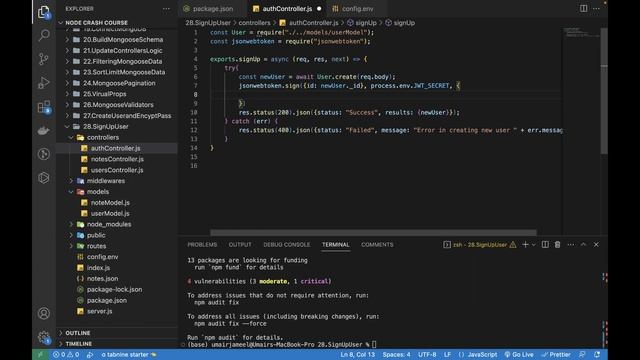Open the Comments panel tab
Image resolution: width=640 pixels, height=360 pixels.
click(377, 244)
